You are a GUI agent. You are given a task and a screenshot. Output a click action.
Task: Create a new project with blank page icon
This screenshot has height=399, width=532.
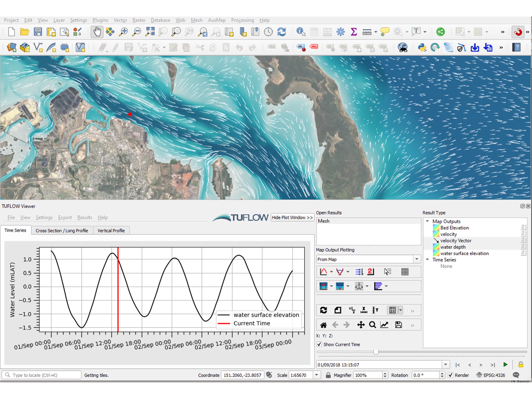tap(12, 32)
